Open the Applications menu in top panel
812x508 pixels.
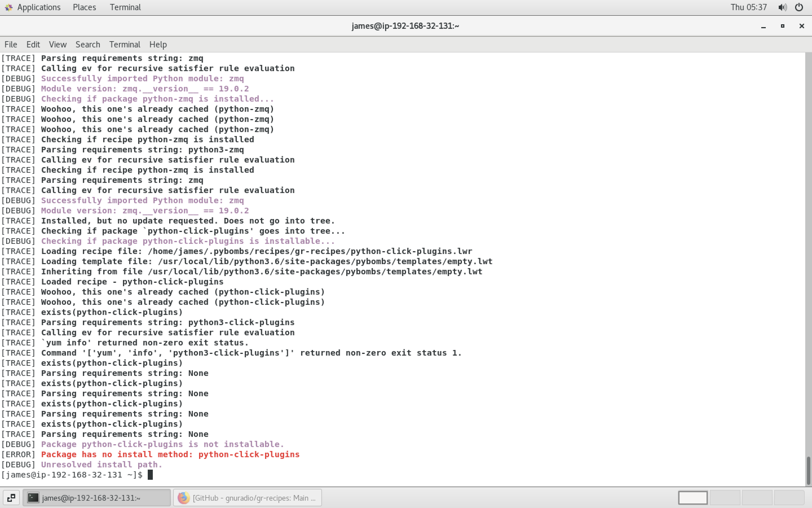click(x=39, y=7)
